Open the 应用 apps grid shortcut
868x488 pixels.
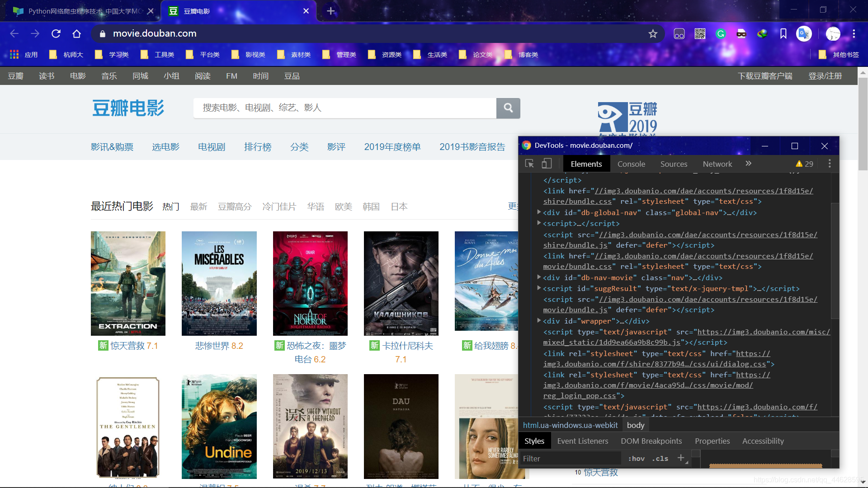click(24, 55)
